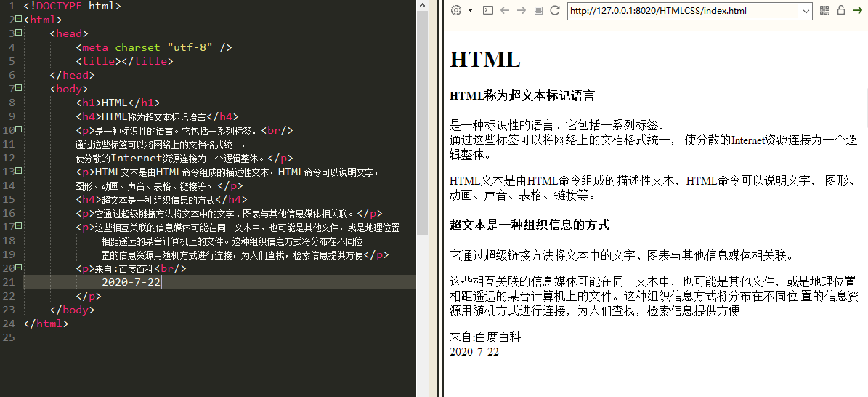The image size is (868, 397).
Task: Click the 'HTML' heading in the preview
Action: [x=485, y=59]
